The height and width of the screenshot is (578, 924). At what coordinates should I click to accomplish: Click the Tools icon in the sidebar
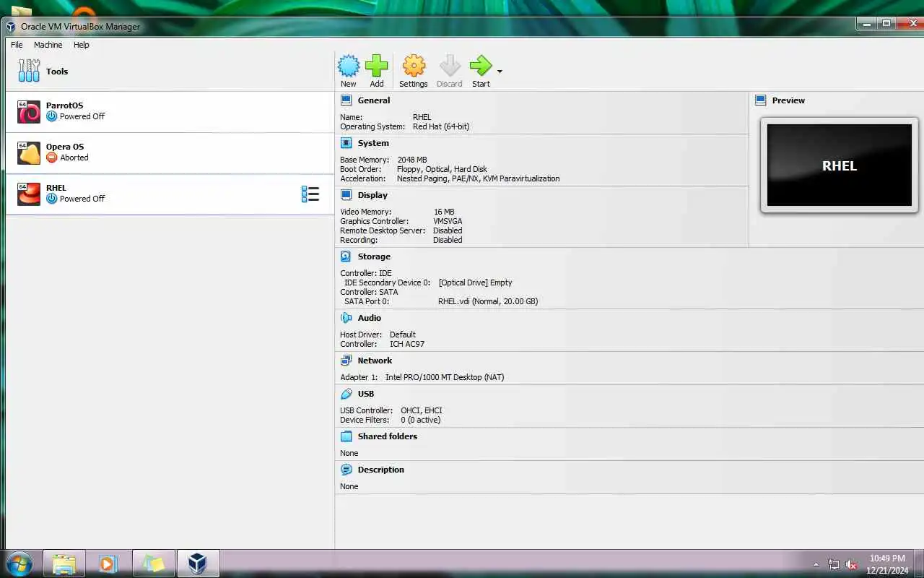coord(29,71)
